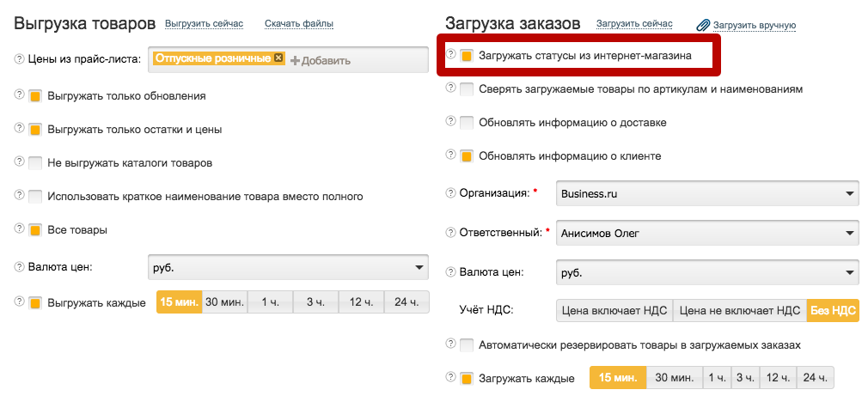Choose 24 ч. interval for Загружать каждые
Screen dimensions: 868x402
coord(815,378)
